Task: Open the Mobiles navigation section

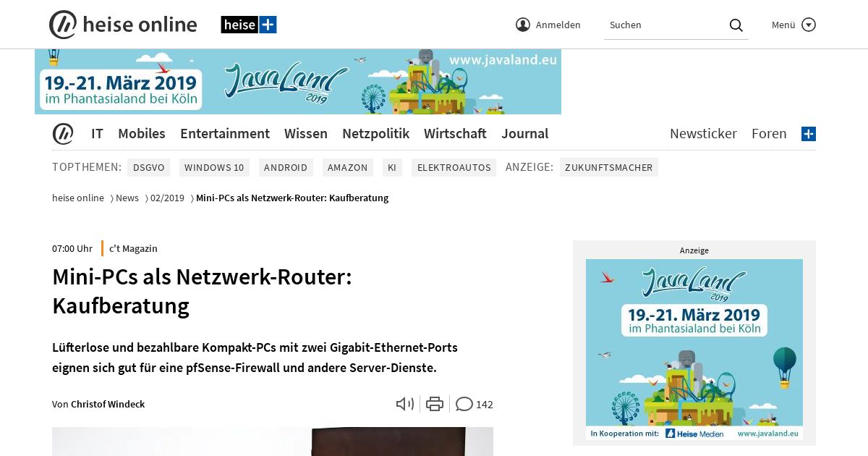Action: [x=142, y=133]
